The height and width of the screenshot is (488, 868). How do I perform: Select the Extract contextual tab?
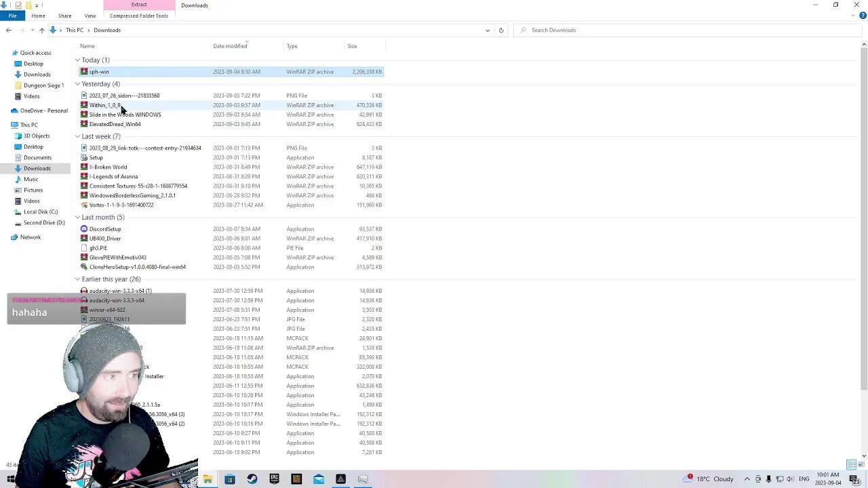[x=139, y=5]
